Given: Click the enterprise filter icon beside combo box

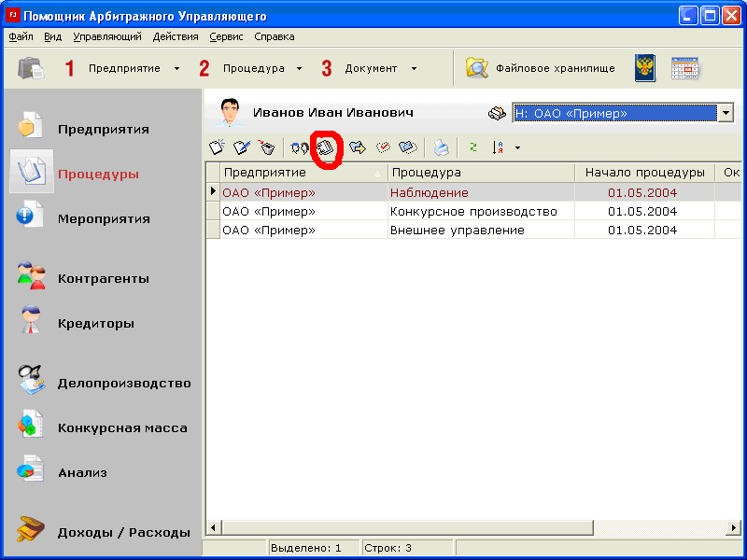Looking at the screenshot, I should (x=497, y=113).
